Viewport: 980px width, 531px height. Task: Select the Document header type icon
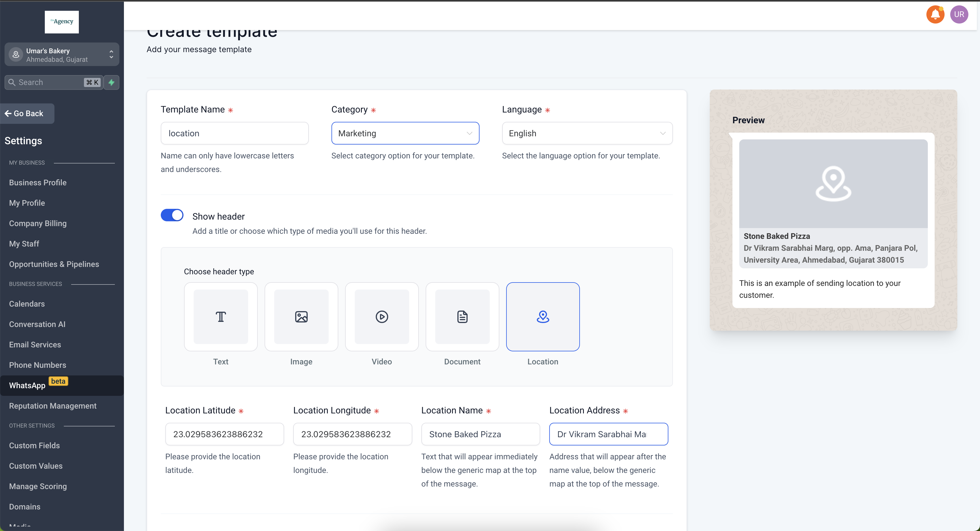pos(462,317)
